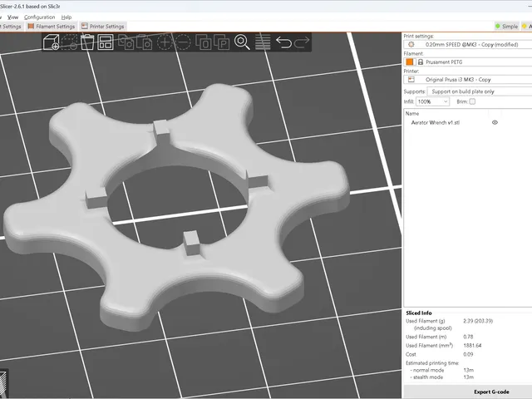The image size is (532, 399).
Task: Click the normal mode time 13m
Action: pyautogui.click(x=469, y=370)
